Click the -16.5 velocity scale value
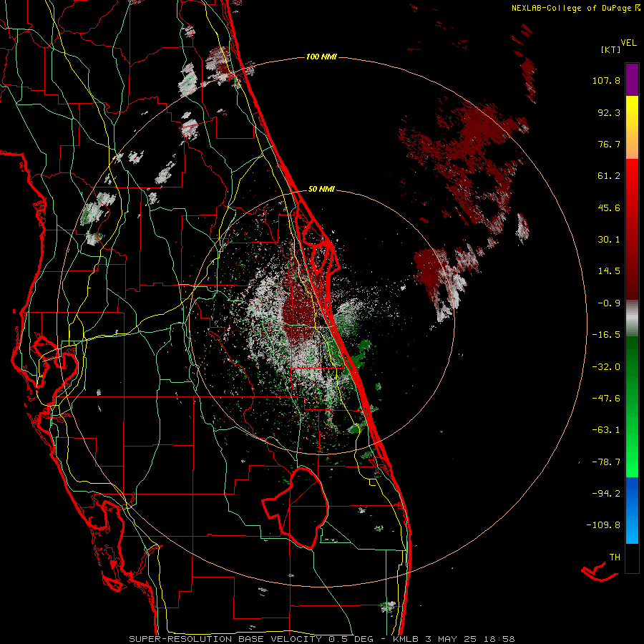Viewport: 644px width, 644px height. (606, 335)
